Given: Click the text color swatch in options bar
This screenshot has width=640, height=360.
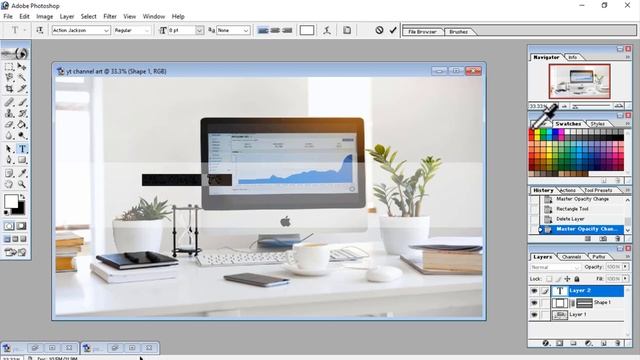Looking at the screenshot, I should [x=307, y=30].
